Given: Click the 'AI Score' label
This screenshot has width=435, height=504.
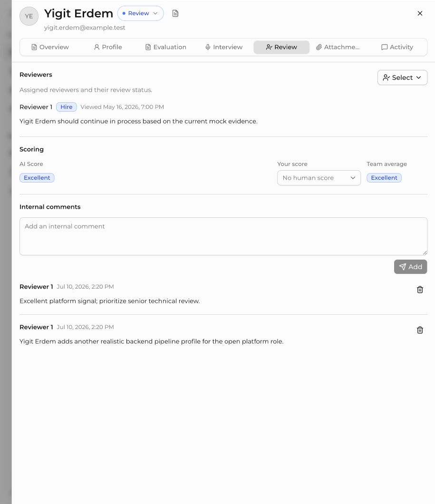Looking at the screenshot, I should [31, 164].
